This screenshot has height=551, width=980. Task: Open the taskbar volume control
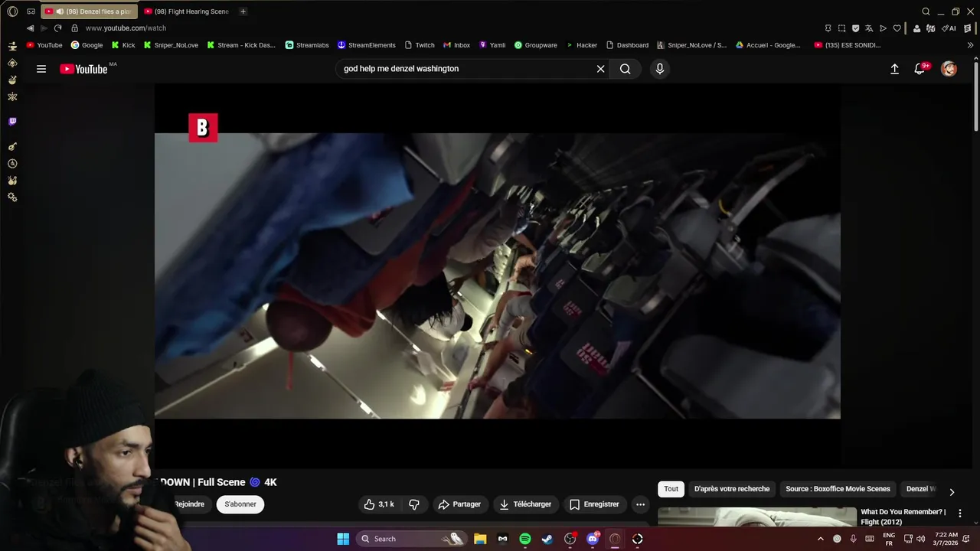(921, 539)
